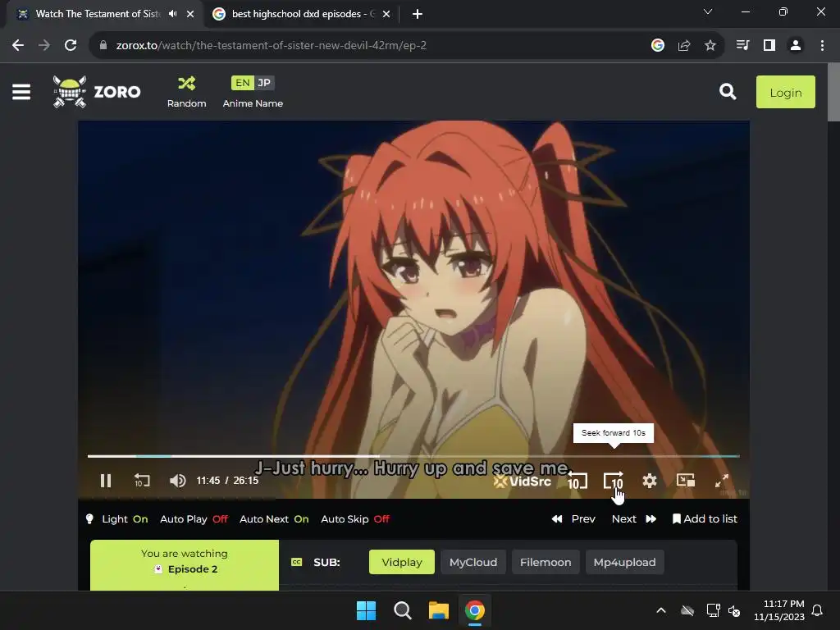
Task: Switch anime name to EN
Action: pos(242,83)
